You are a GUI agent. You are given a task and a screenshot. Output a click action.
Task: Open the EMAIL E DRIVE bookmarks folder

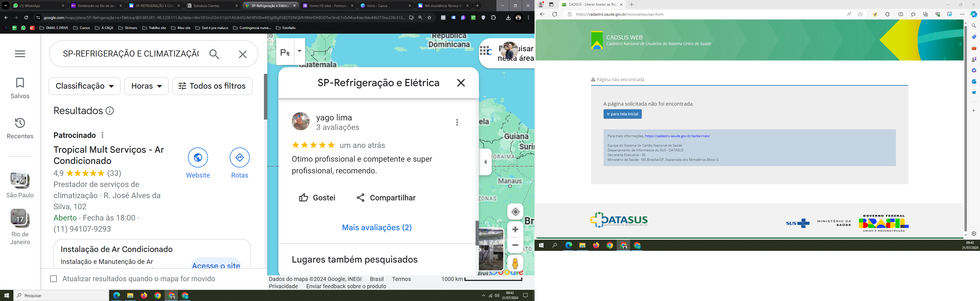click(x=54, y=28)
